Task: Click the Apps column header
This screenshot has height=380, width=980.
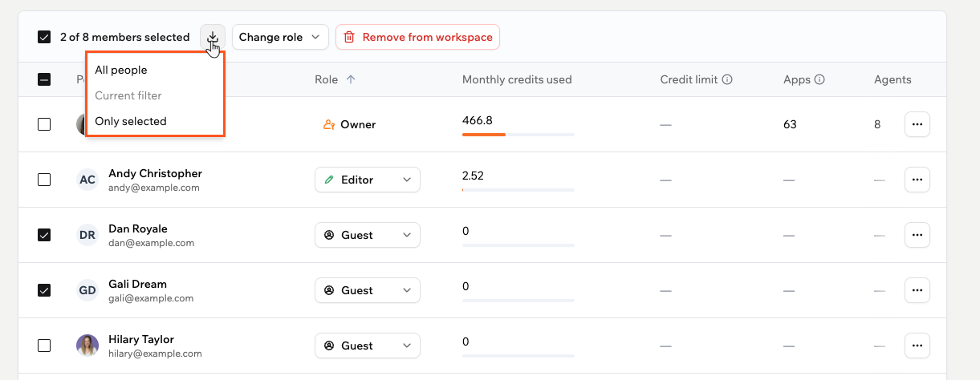Action: pos(797,79)
